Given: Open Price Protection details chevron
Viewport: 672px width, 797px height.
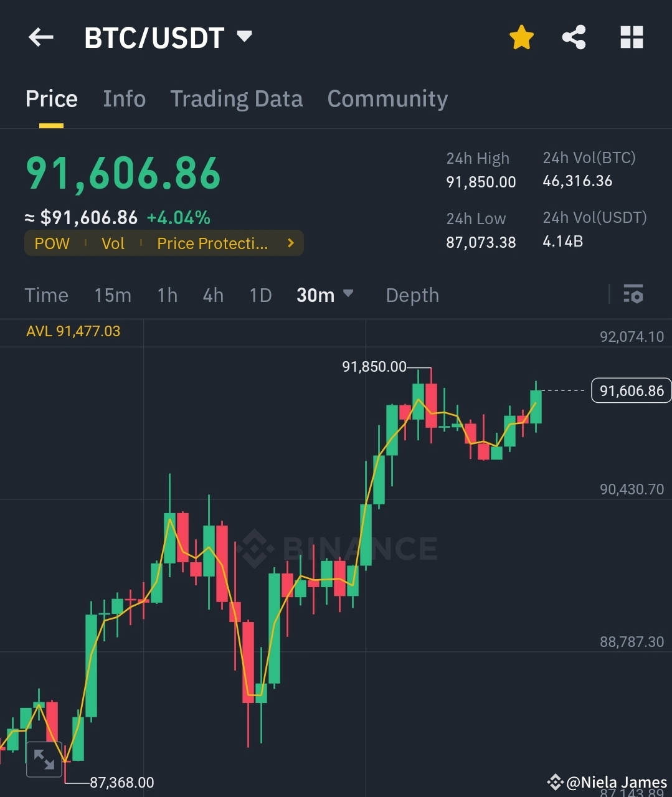Looking at the screenshot, I should click(290, 243).
